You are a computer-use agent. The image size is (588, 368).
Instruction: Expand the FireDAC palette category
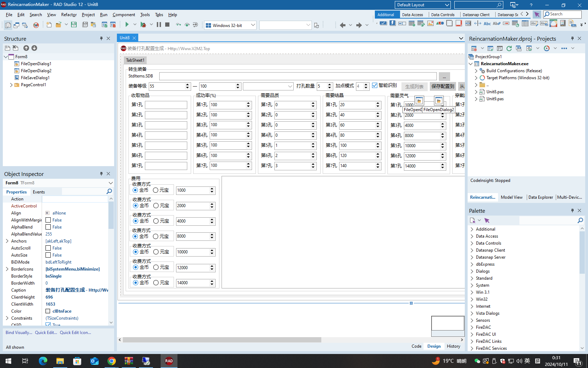tap(472, 327)
